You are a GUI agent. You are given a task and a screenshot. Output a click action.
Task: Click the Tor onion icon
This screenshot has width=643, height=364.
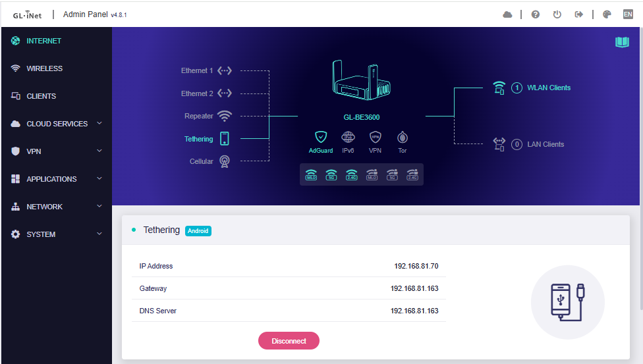tap(402, 138)
